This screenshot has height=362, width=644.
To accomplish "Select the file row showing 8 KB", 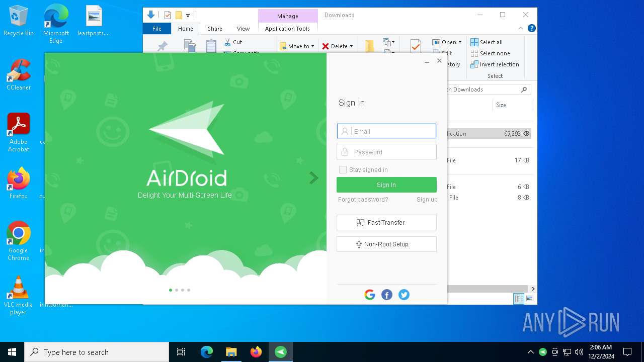I will click(489, 198).
